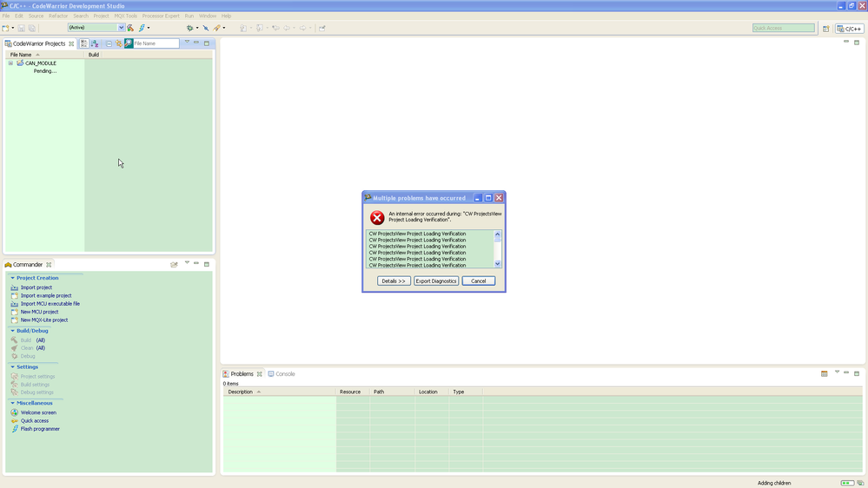Click the New MQX-Lite project link
This screenshot has width=868, height=488.
point(44,320)
